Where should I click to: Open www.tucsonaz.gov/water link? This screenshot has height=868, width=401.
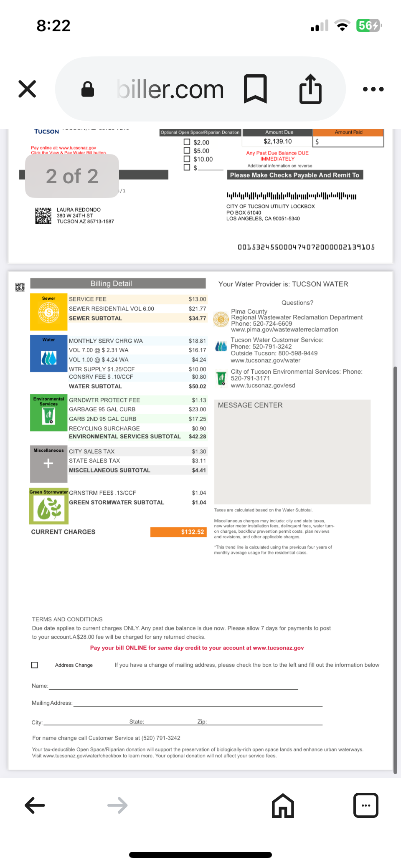[x=266, y=360]
